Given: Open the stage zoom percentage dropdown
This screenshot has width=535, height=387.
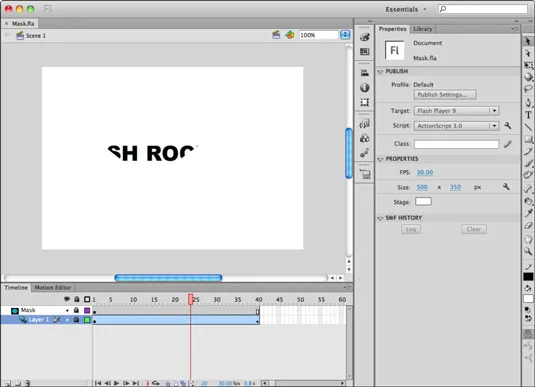Looking at the screenshot, I should 345,35.
